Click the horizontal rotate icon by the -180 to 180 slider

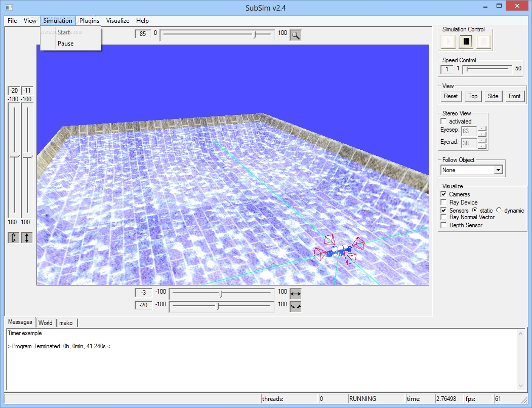click(296, 306)
